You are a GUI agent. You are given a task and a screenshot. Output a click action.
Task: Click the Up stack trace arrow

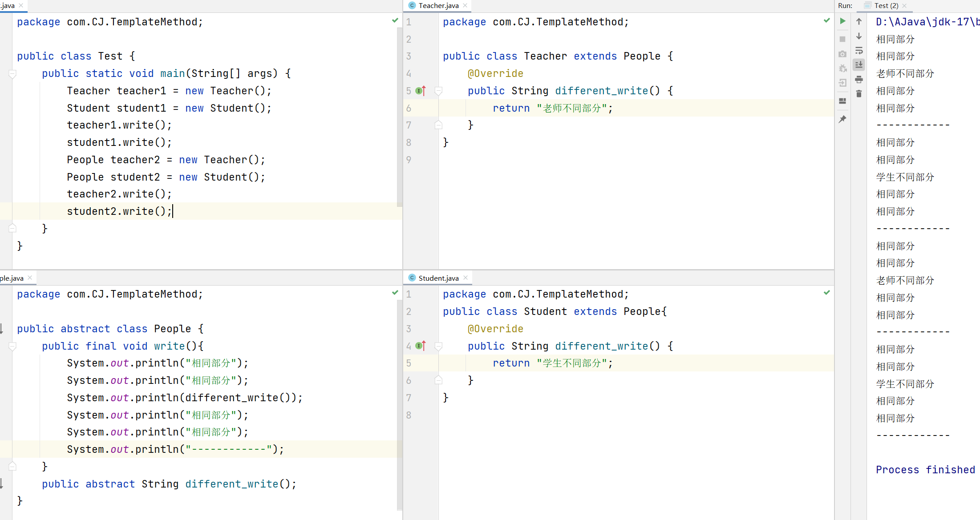(x=859, y=21)
